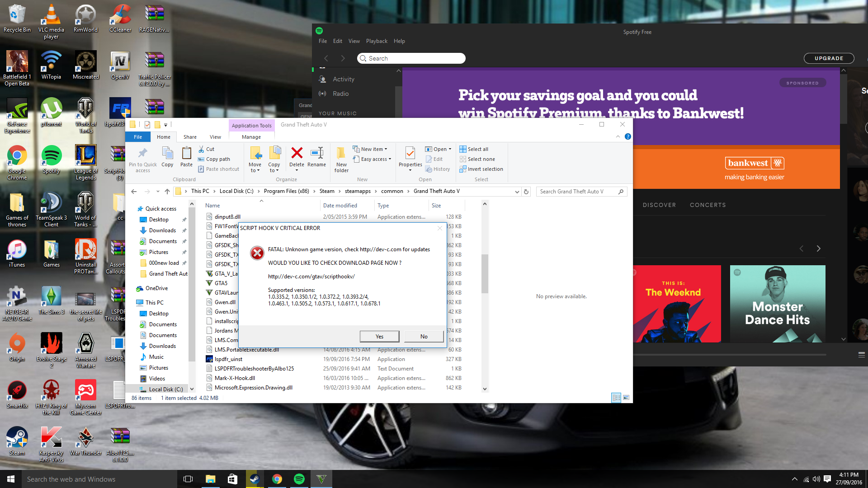The height and width of the screenshot is (488, 868).
Task: Switch to large icons view toggle
Action: (626, 398)
